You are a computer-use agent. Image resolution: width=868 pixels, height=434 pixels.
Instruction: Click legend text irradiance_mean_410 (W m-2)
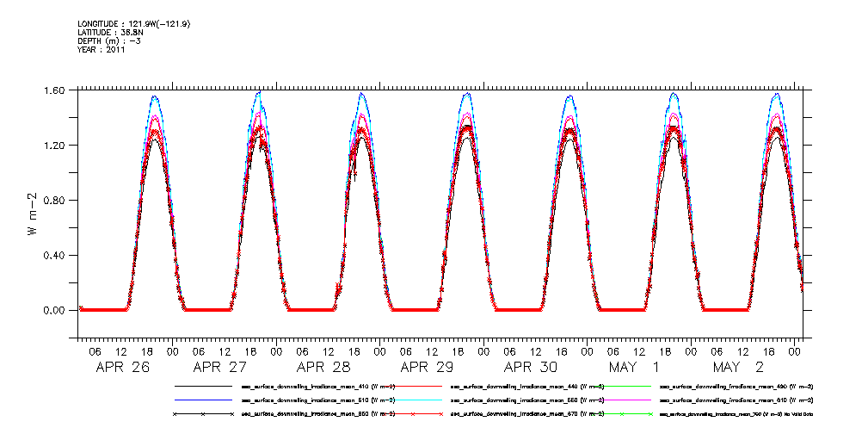[317, 387]
